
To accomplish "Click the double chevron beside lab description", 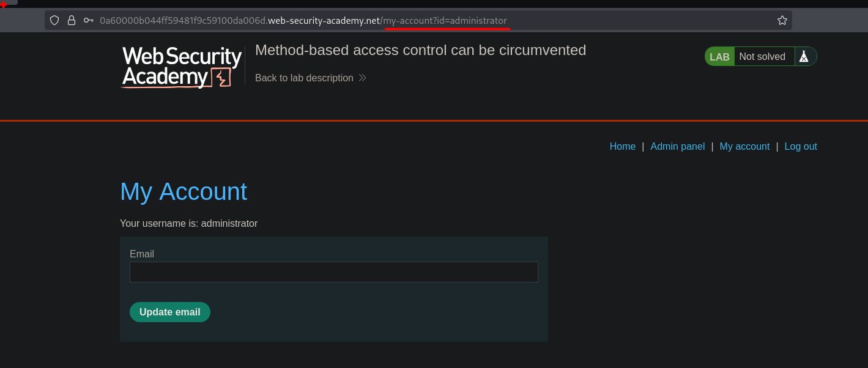I will pyautogui.click(x=362, y=78).
